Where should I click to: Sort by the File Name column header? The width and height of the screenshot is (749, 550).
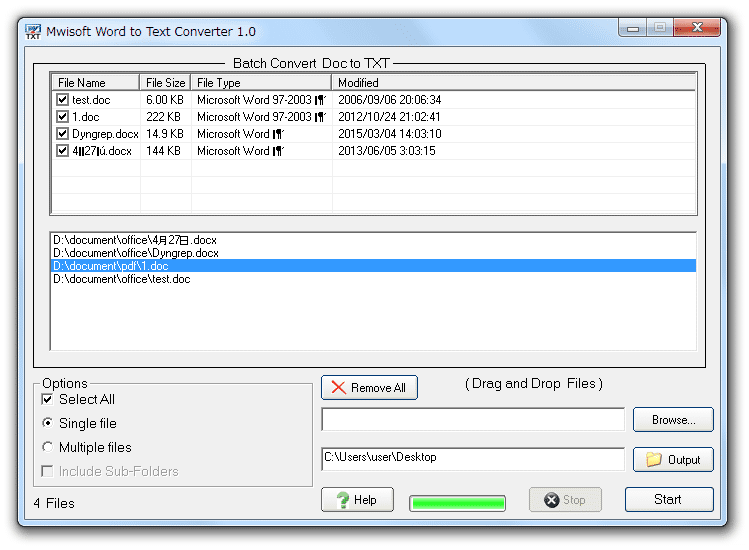point(96,83)
